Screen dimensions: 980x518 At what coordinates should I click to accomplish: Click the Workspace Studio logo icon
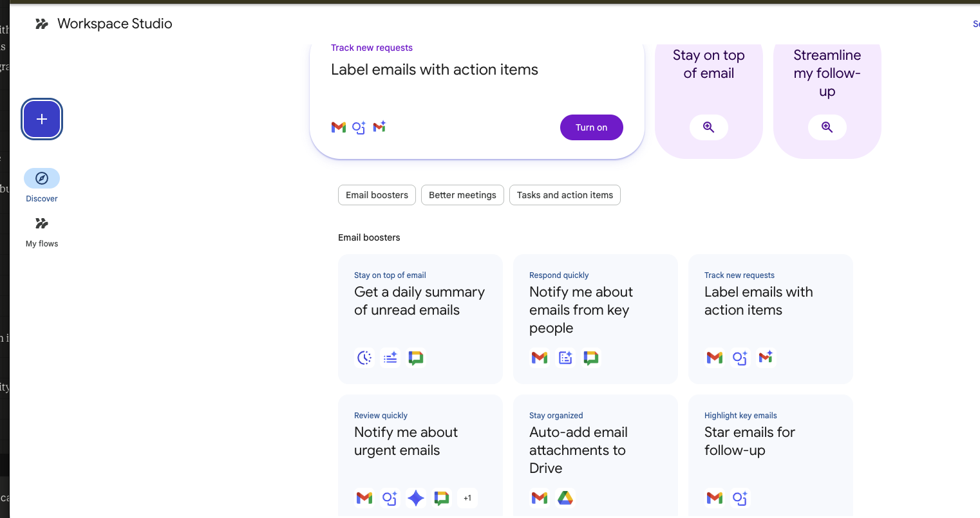pyautogui.click(x=42, y=24)
